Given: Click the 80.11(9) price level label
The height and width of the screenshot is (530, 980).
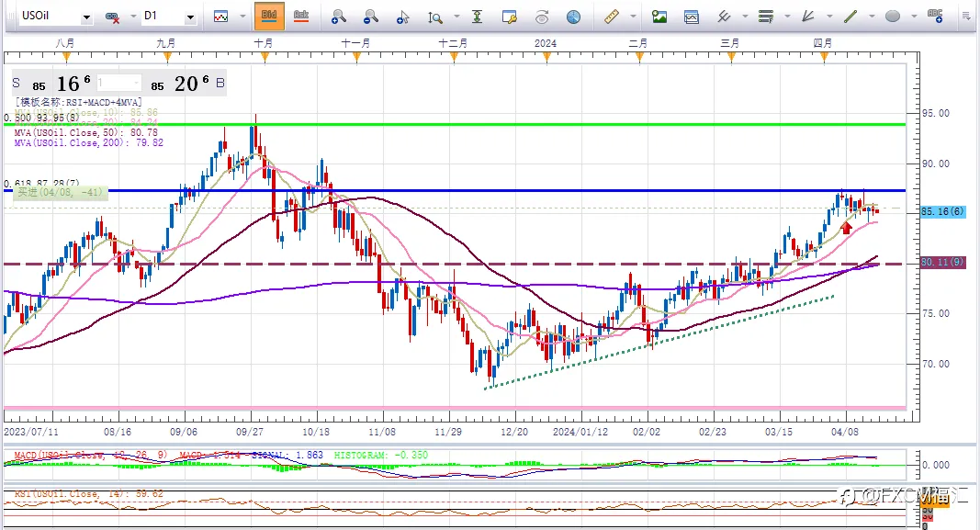Looking at the screenshot, I should click(x=942, y=263).
